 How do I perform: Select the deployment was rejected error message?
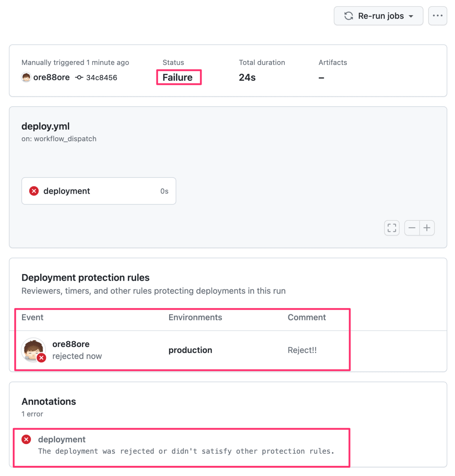(x=186, y=451)
